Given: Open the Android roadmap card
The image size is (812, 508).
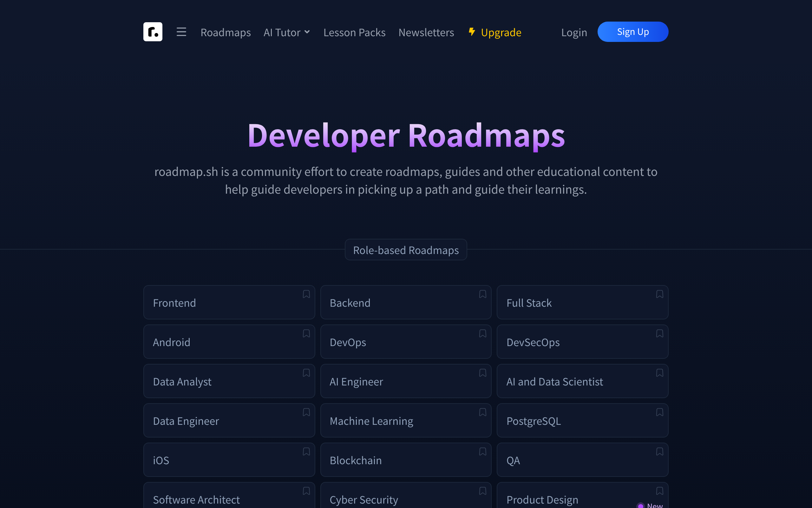Looking at the screenshot, I should [229, 342].
